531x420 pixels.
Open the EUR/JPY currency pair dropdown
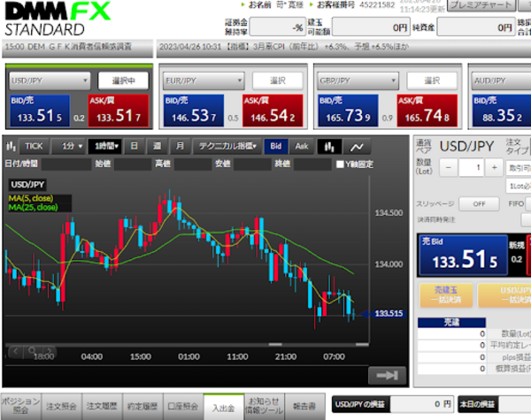[204, 80]
